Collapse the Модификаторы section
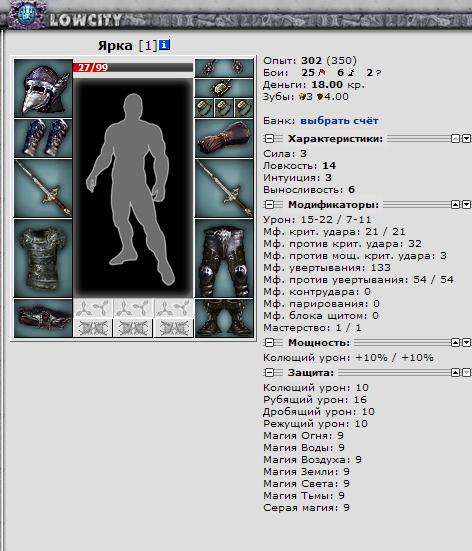 coord(269,205)
